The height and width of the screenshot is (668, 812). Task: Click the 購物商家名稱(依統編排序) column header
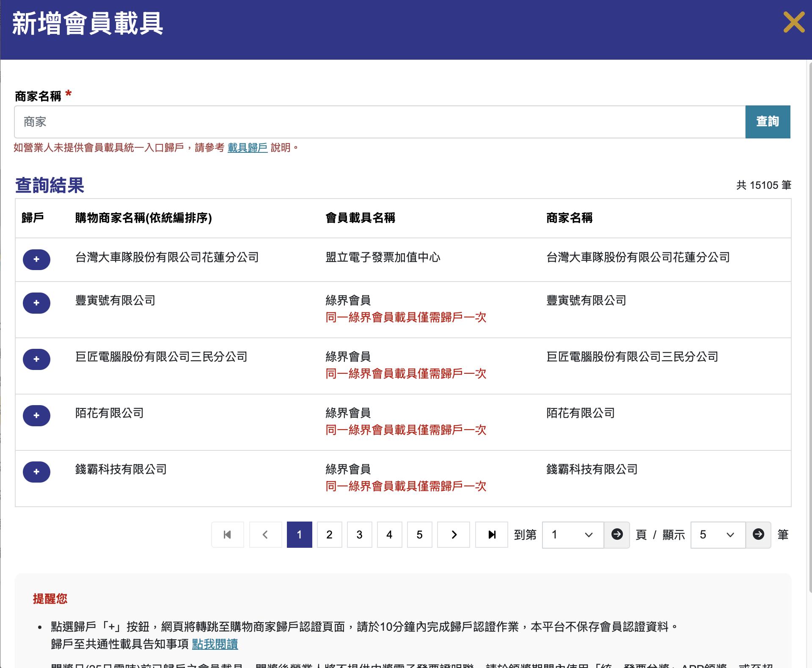click(143, 218)
